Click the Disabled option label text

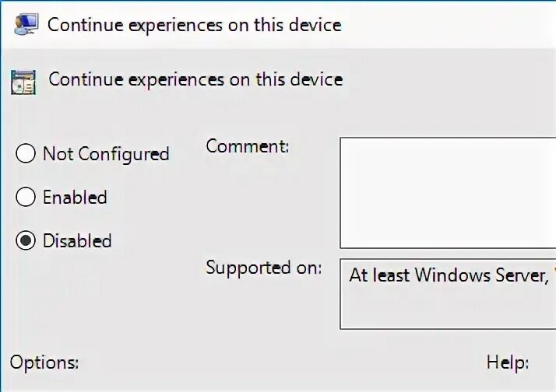77,241
